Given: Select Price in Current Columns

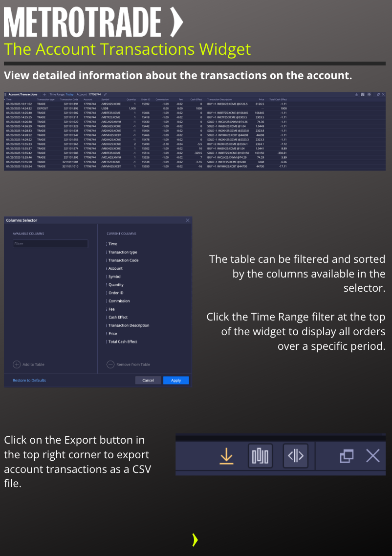Looking at the screenshot, I should [x=113, y=334].
